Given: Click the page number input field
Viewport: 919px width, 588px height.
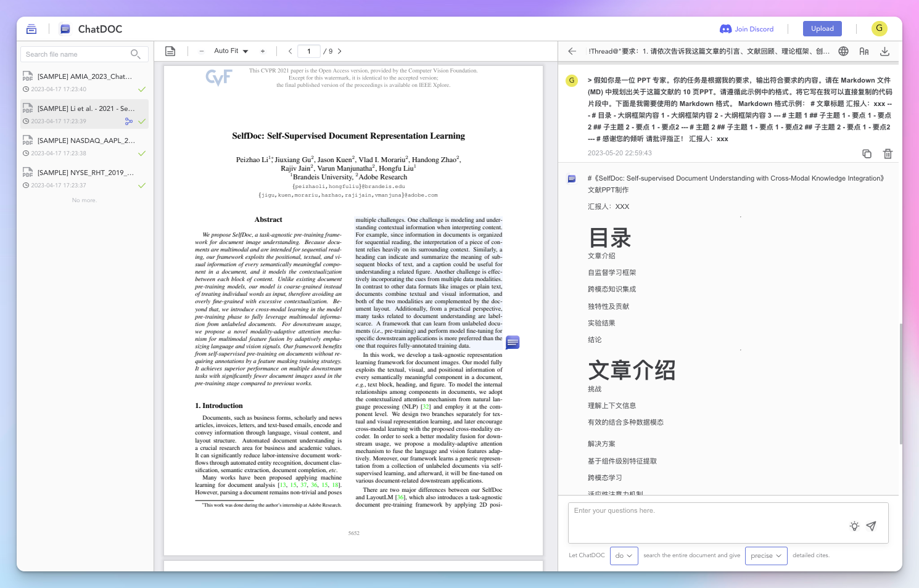Looking at the screenshot, I should 308,51.
